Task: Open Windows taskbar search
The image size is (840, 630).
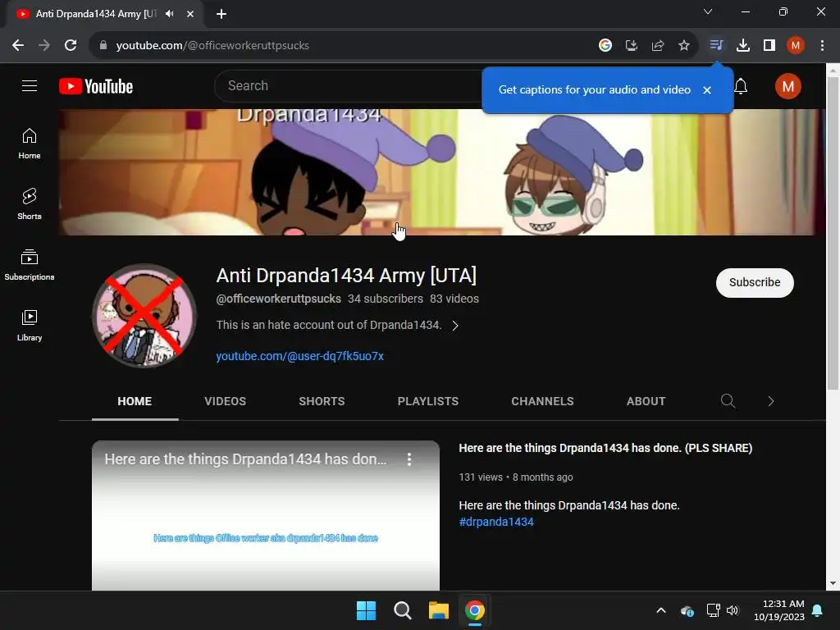Action: click(402, 610)
